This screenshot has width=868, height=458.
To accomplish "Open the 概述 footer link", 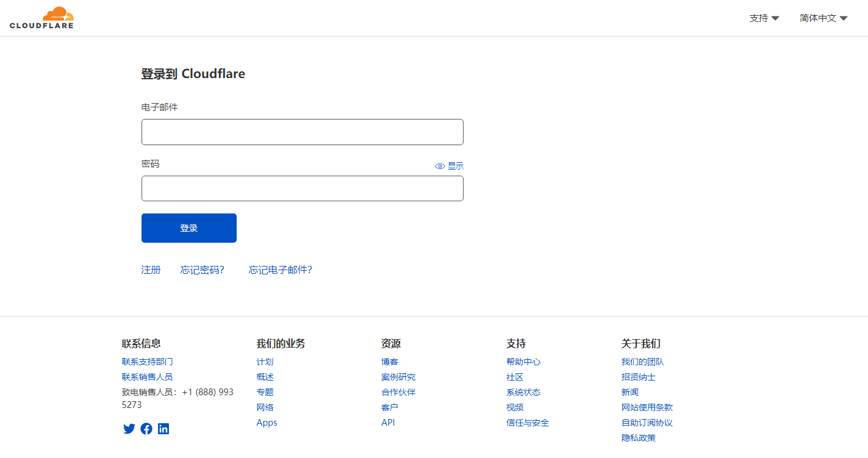I will [265, 377].
